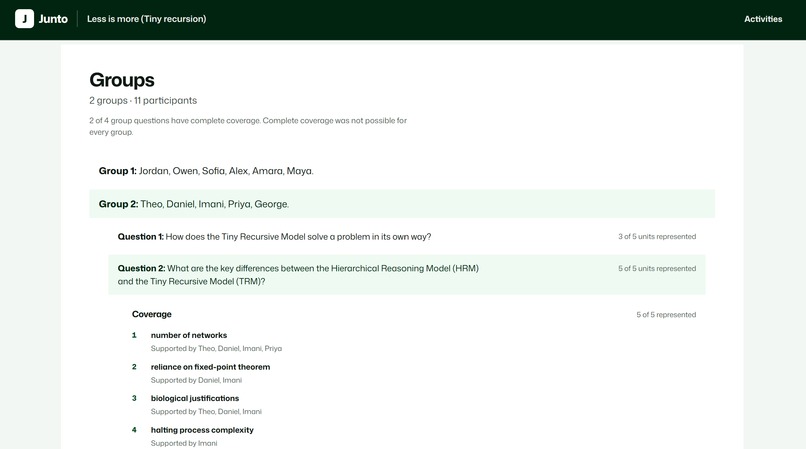Click the '2 of 4 group questions' coverage note
Viewport: 806px width, 449px height.
click(248, 126)
